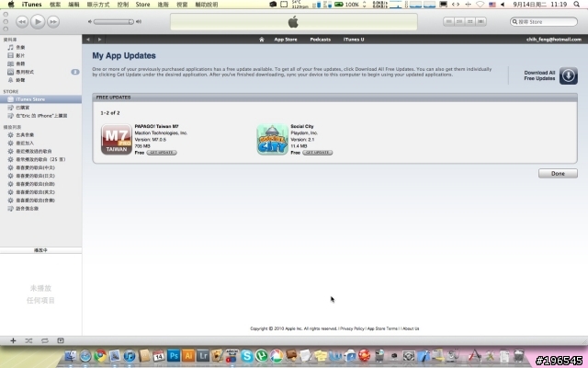This screenshot has width=588, height=368.
Task: Open Lightroom from the dock
Action: pos(203,356)
